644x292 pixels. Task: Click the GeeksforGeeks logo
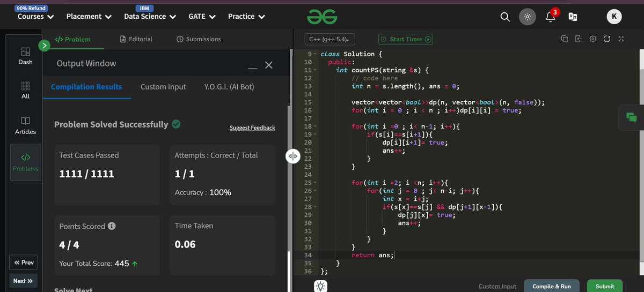322,17
